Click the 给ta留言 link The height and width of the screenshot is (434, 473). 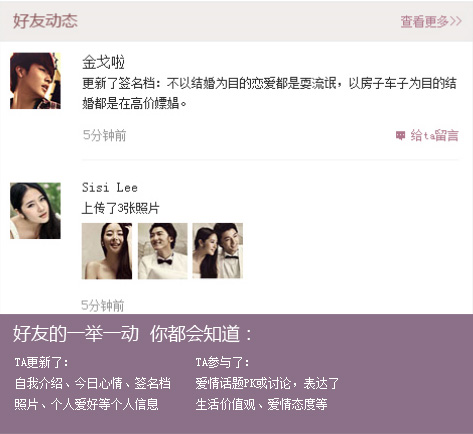pos(435,136)
